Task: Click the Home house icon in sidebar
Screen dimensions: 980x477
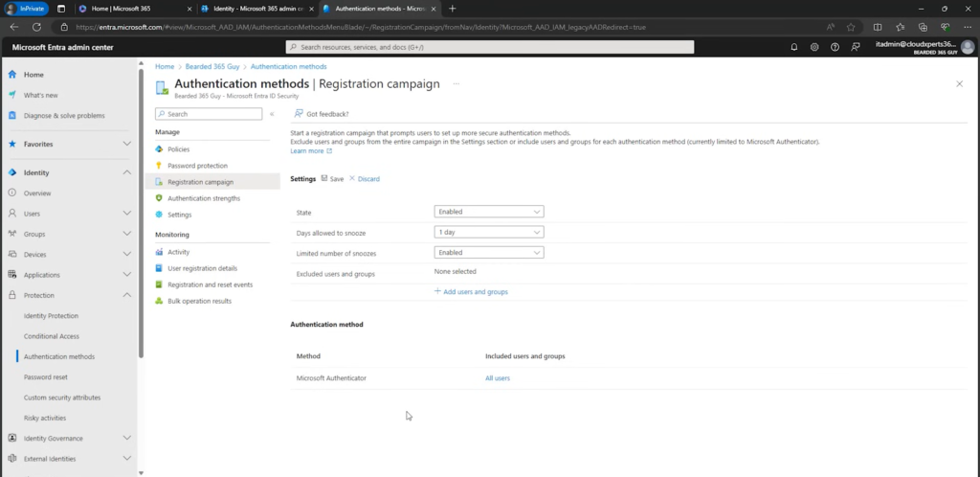Action: tap(11, 75)
